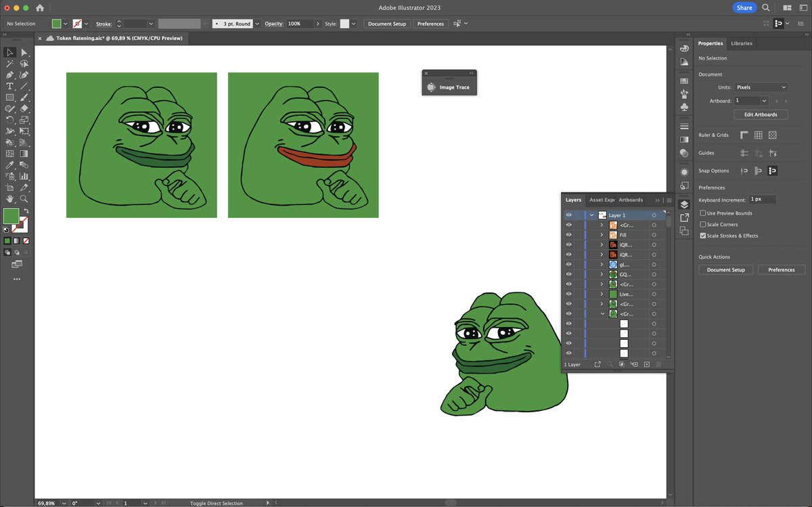
Task: Open the Opacity 100% dropdown
Action: (317, 24)
